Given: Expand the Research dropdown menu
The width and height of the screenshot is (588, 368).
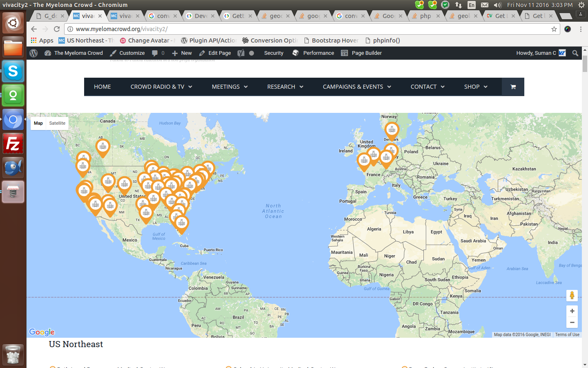Looking at the screenshot, I should (285, 87).
